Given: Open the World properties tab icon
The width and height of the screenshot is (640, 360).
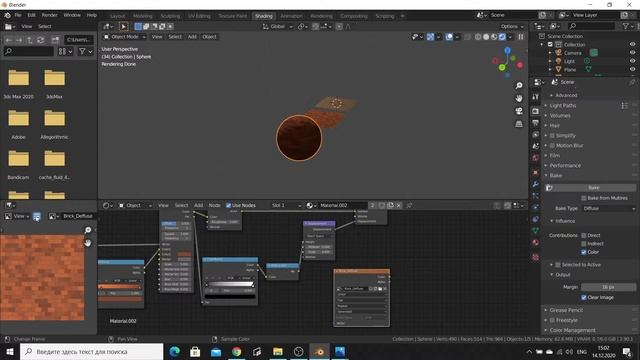Looking at the screenshot, I should 536,158.
